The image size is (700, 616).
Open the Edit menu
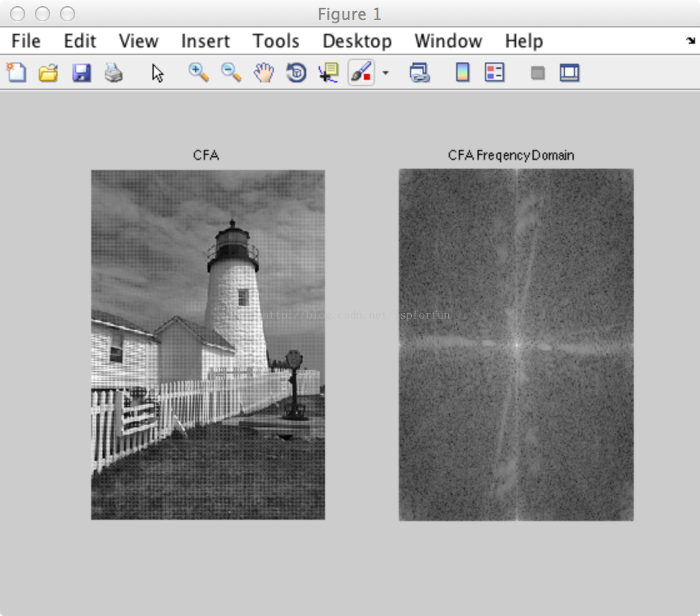point(79,41)
